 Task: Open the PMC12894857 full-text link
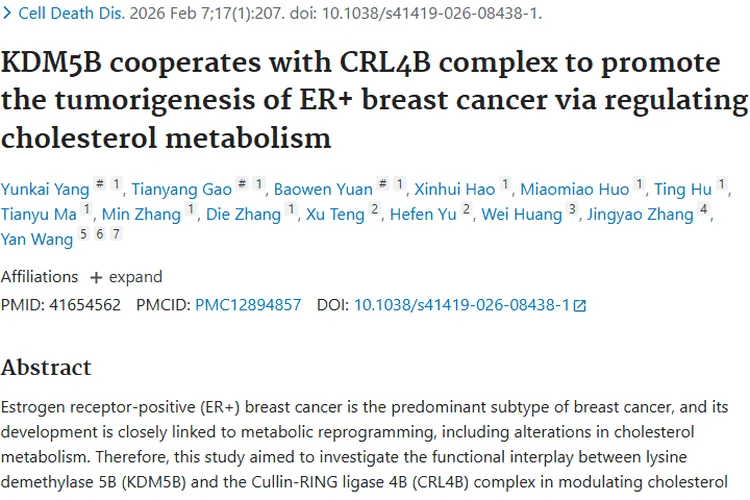pyautogui.click(x=248, y=305)
